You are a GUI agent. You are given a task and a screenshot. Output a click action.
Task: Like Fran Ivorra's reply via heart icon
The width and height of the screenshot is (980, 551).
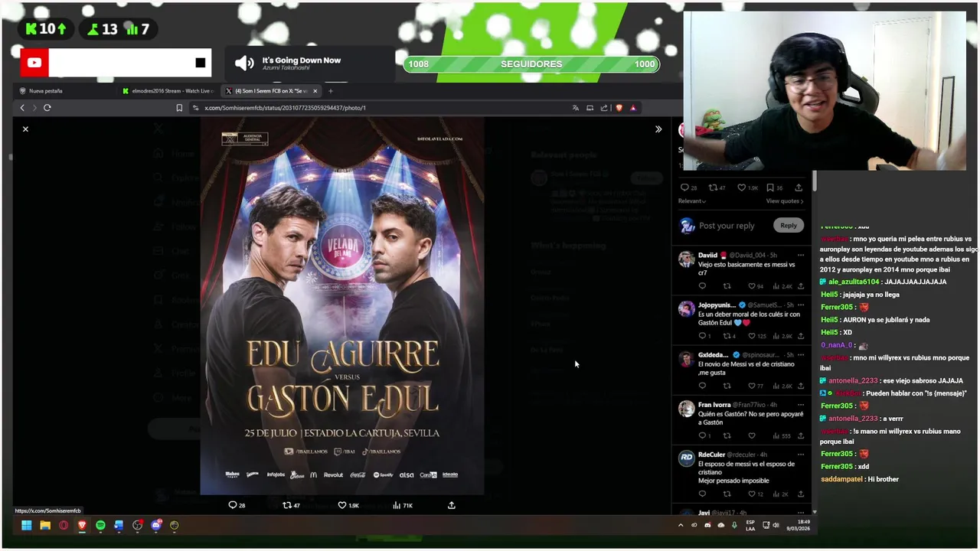pyautogui.click(x=752, y=435)
